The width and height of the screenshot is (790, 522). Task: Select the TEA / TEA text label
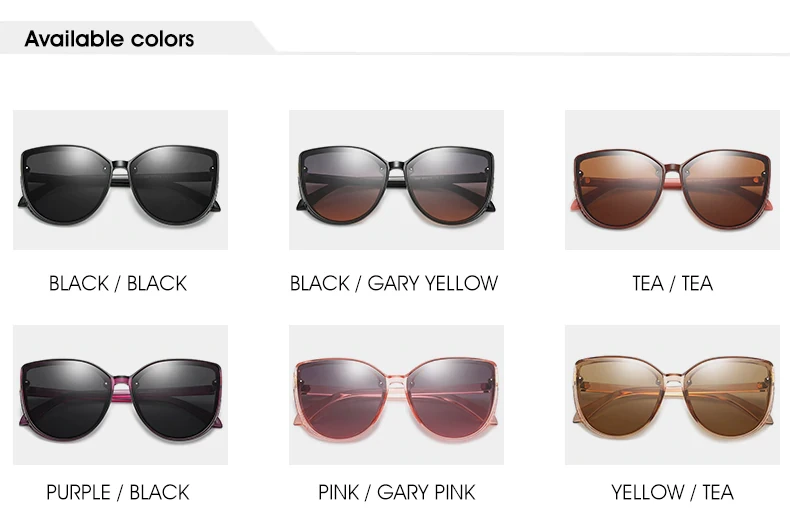(x=673, y=284)
